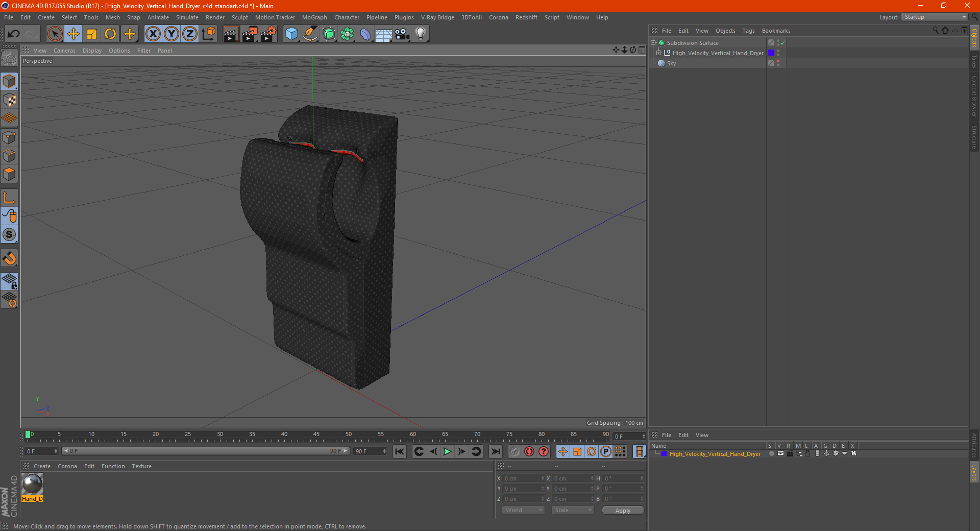Open the World coordinate dropdown
This screenshot has height=531, width=980.
[523, 510]
